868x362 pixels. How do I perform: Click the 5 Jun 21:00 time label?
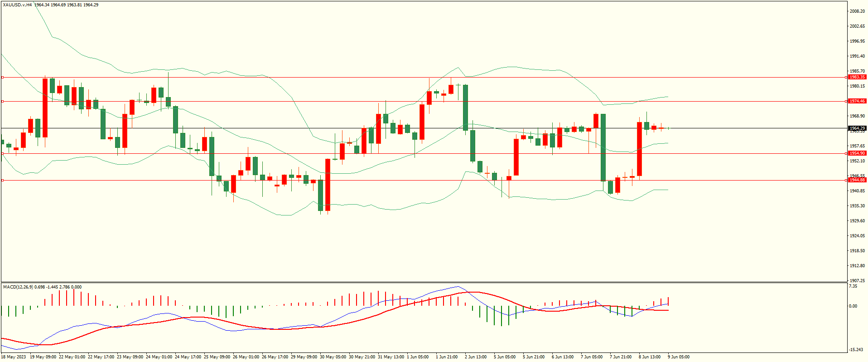pyautogui.click(x=534, y=357)
